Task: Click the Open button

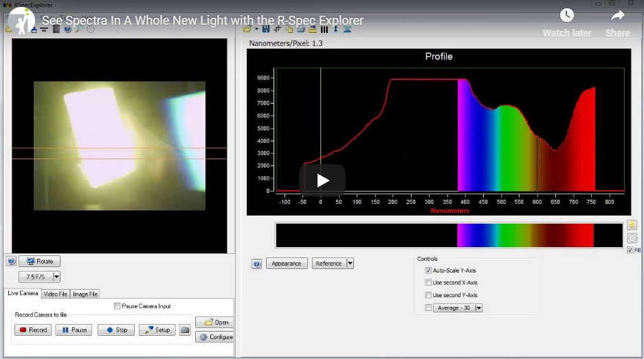Action: point(214,322)
